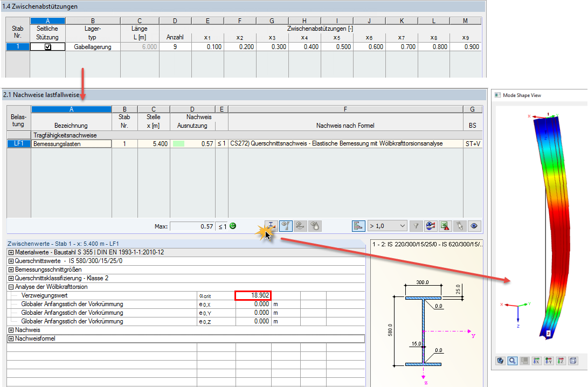Toggle the eye-with-beam results view icon
The width and height of the screenshot is (588, 387).
[286, 226]
